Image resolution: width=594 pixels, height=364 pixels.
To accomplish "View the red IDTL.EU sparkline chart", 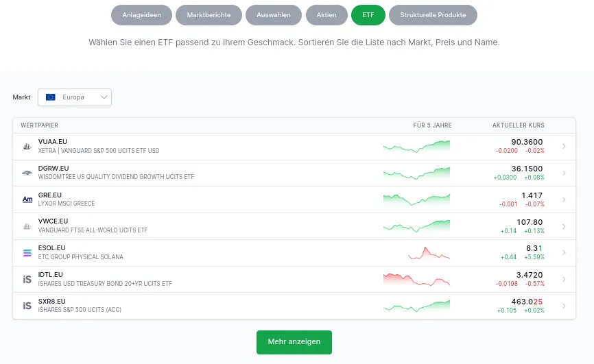I will pos(417,280).
